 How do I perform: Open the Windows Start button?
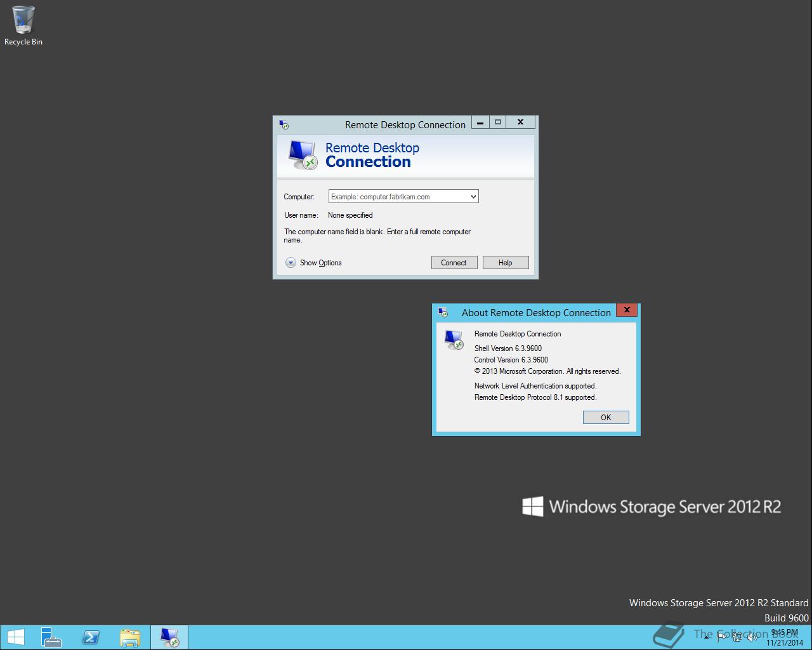coord(15,637)
